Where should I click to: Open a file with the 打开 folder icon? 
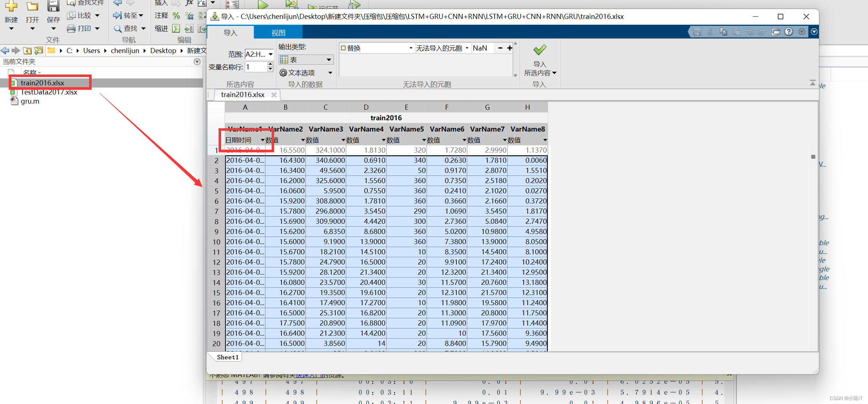pos(32,6)
